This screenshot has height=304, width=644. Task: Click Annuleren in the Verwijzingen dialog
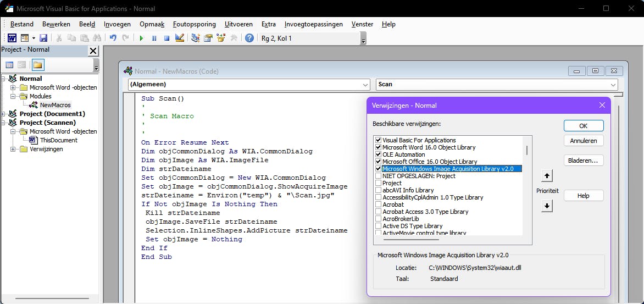pyautogui.click(x=583, y=141)
